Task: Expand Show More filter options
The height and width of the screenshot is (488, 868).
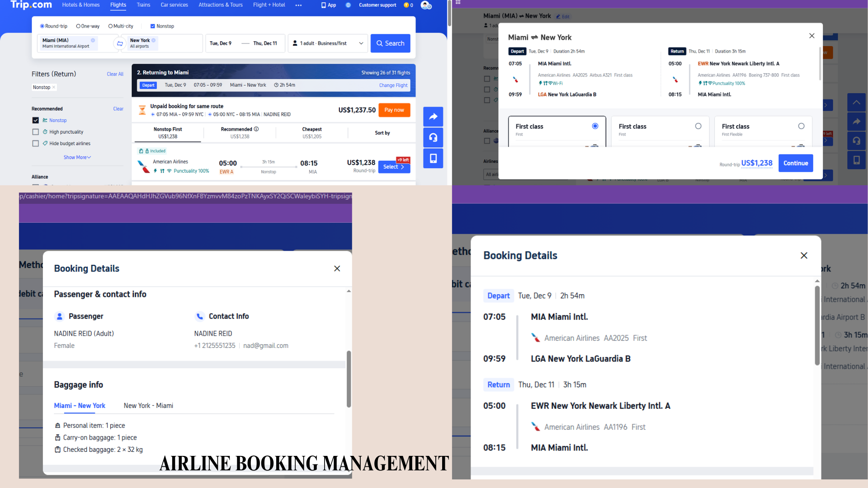Action: 77,157
